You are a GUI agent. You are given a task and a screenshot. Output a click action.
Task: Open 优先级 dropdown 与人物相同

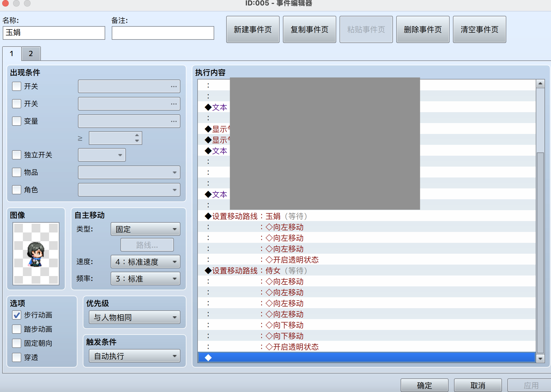coord(134,317)
